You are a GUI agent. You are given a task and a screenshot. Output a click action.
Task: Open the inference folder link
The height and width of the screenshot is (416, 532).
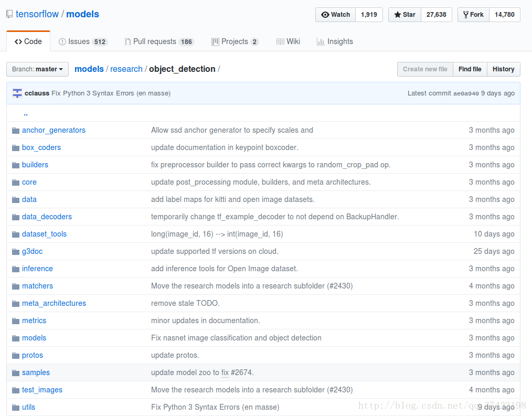pos(37,269)
